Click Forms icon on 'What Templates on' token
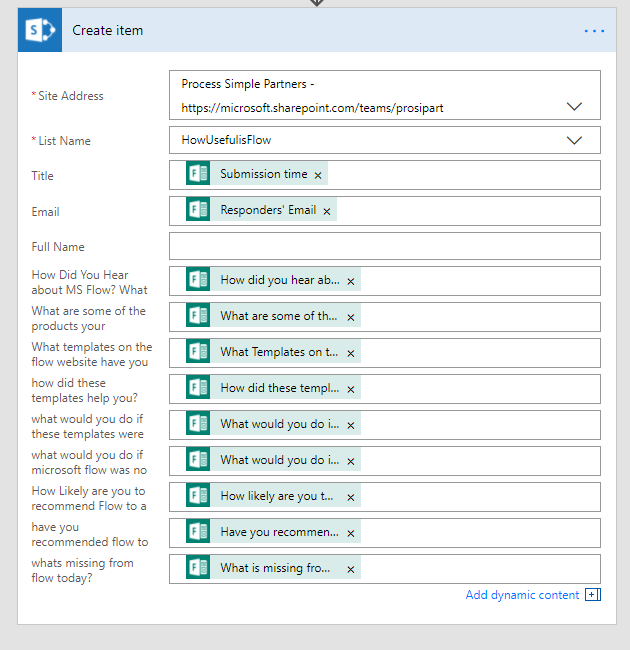 198,352
